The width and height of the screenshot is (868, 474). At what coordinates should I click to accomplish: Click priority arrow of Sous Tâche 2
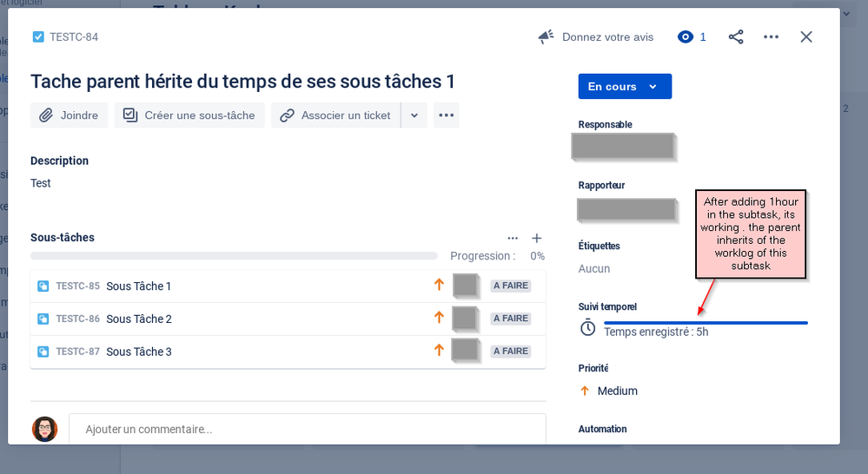click(x=439, y=317)
